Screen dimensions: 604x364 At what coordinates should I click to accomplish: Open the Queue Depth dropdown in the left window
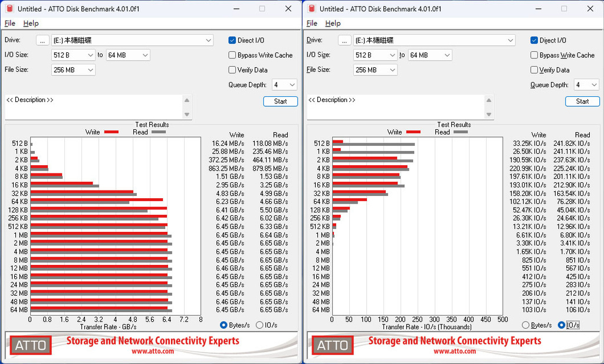[x=284, y=85]
